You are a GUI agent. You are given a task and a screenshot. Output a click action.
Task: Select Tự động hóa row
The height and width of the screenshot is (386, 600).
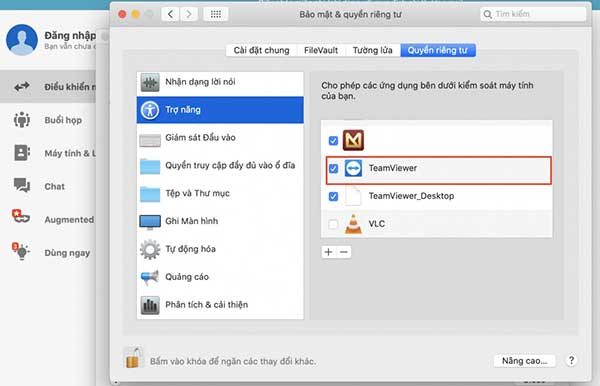click(x=220, y=249)
